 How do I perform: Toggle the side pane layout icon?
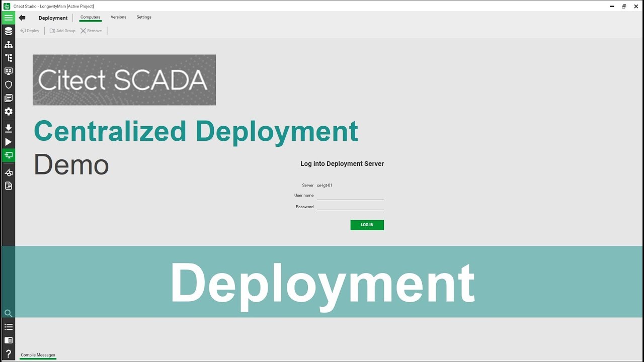coord(8,340)
